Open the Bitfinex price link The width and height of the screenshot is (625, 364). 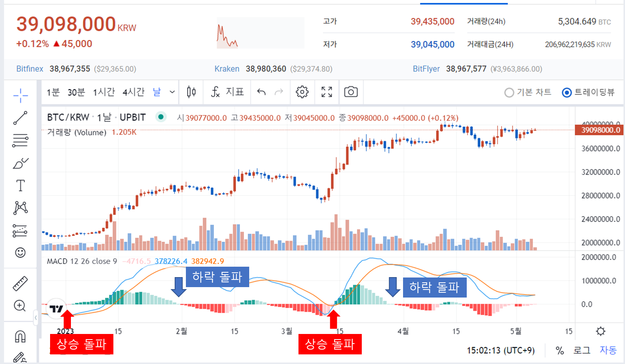[x=30, y=69]
